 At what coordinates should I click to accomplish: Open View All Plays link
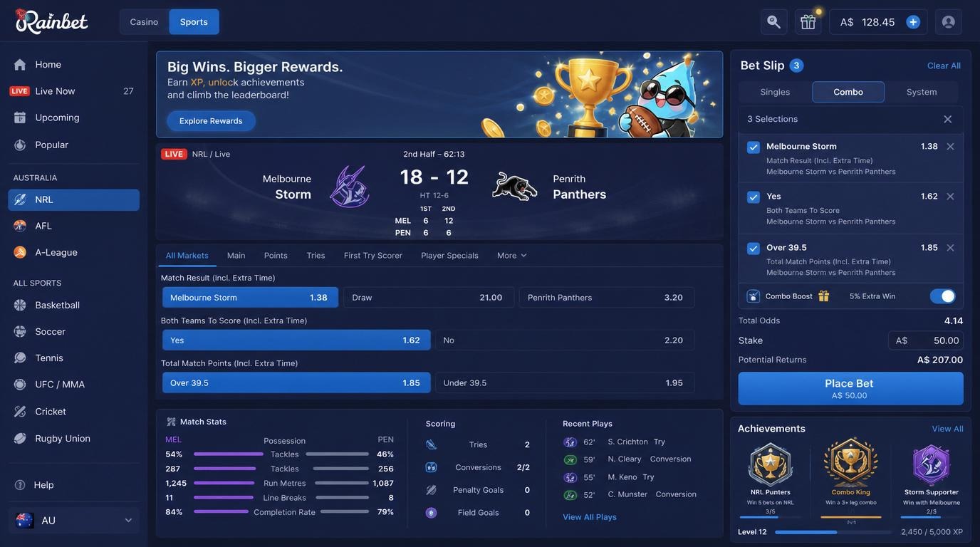pos(590,517)
